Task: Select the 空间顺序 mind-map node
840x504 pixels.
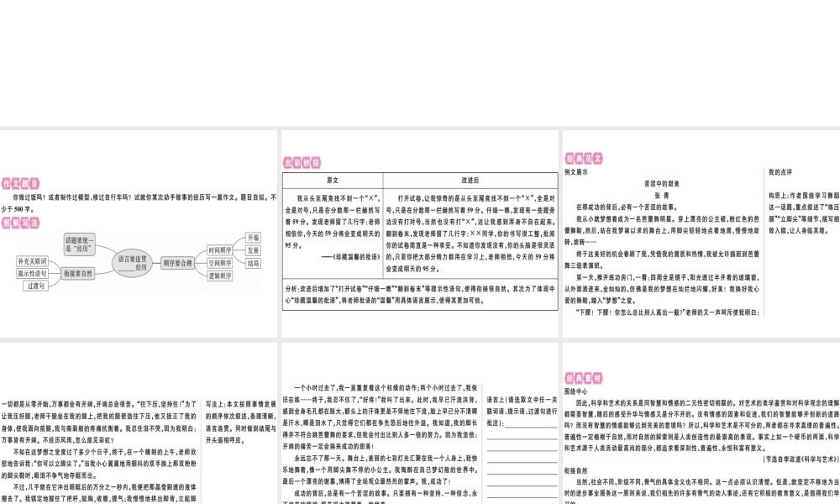Action: tap(219, 263)
